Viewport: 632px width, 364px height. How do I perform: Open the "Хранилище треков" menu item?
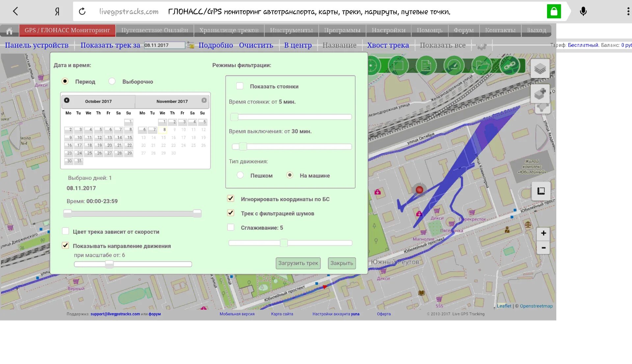click(229, 30)
